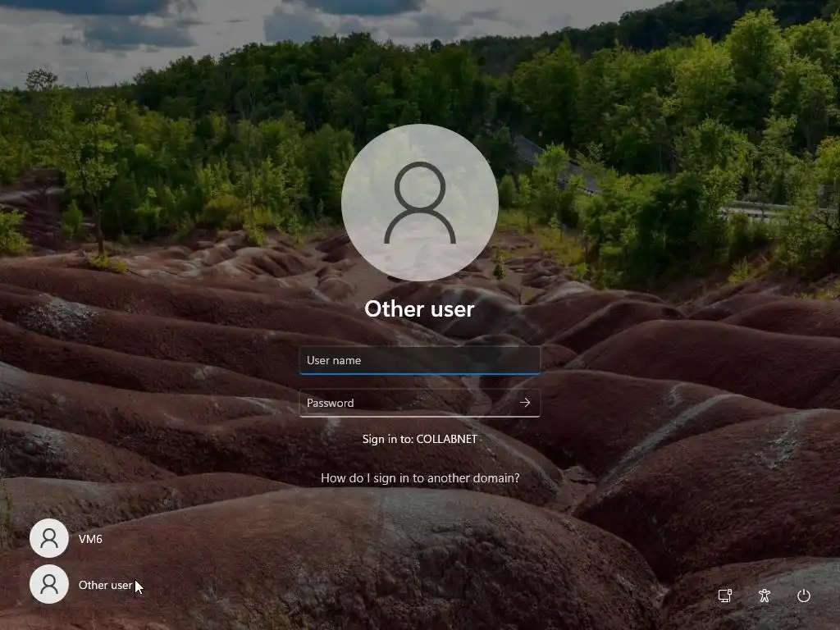Open 'How do I sign in to another domain?' link

(x=420, y=478)
